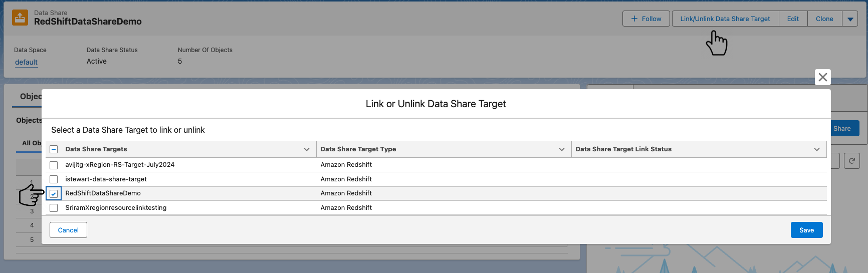Viewport: 868px width, 273px height.
Task: Click the avijitg-xRegion-RS-Target-July2024 target name
Action: click(120, 165)
